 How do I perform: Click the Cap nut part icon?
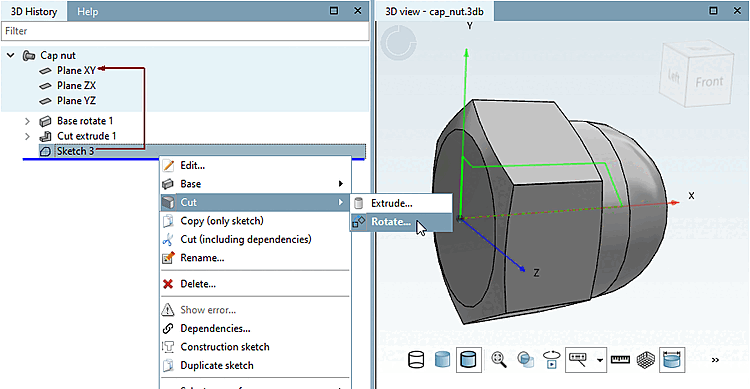point(29,56)
